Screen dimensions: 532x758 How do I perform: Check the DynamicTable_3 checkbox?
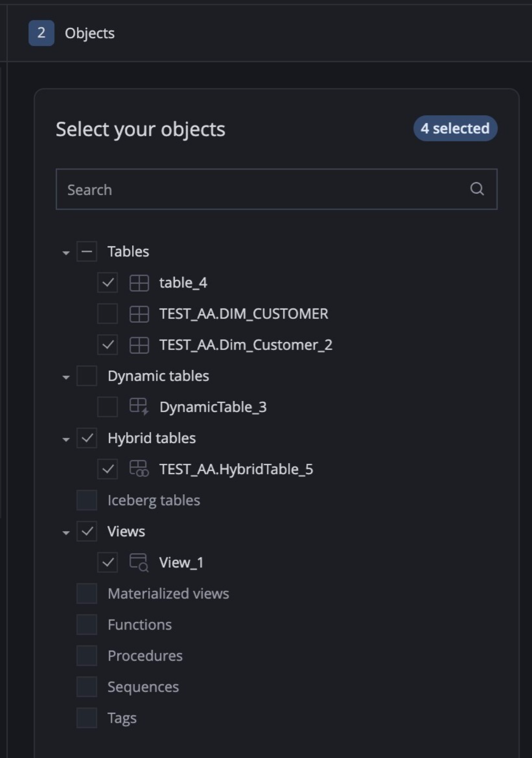(x=107, y=407)
